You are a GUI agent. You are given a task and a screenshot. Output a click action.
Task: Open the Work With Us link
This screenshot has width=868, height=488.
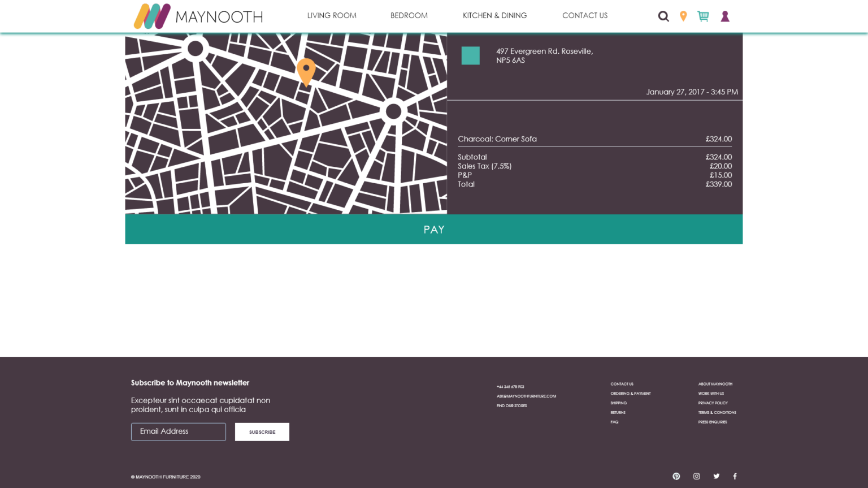click(711, 394)
